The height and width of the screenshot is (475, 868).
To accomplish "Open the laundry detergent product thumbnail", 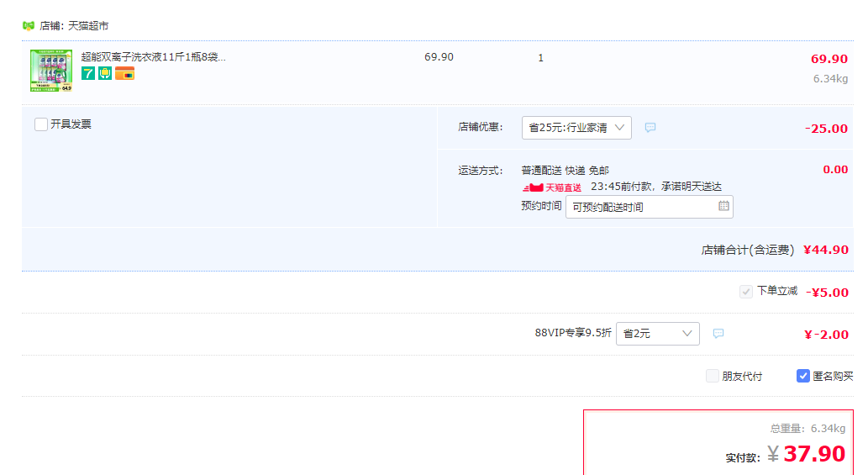I will [x=51, y=71].
